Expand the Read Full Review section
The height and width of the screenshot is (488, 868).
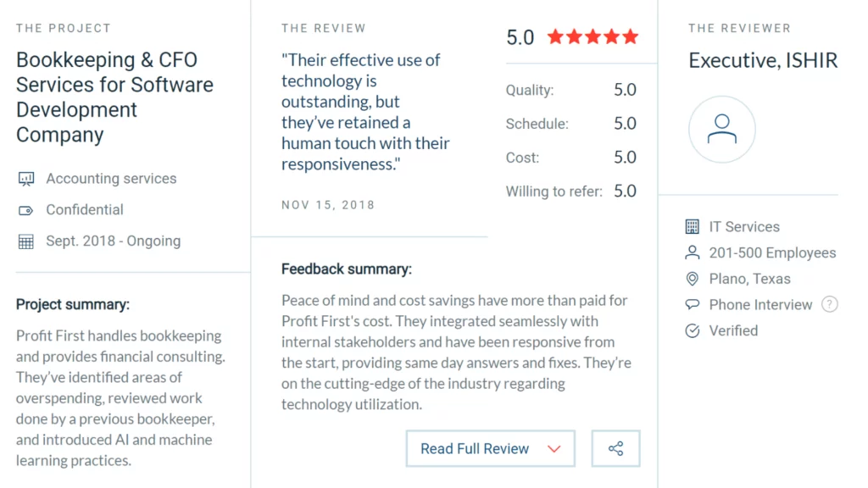tap(490, 448)
